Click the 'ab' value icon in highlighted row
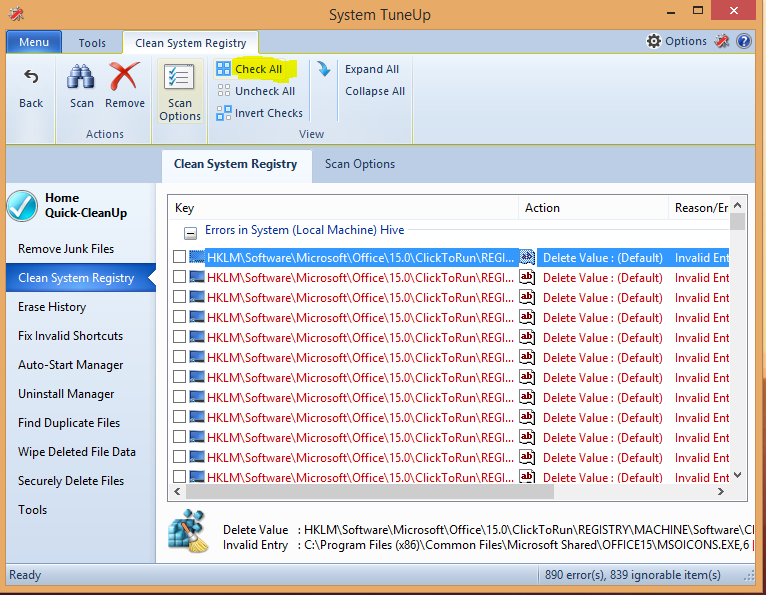The width and height of the screenshot is (766, 595). (x=527, y=257)
